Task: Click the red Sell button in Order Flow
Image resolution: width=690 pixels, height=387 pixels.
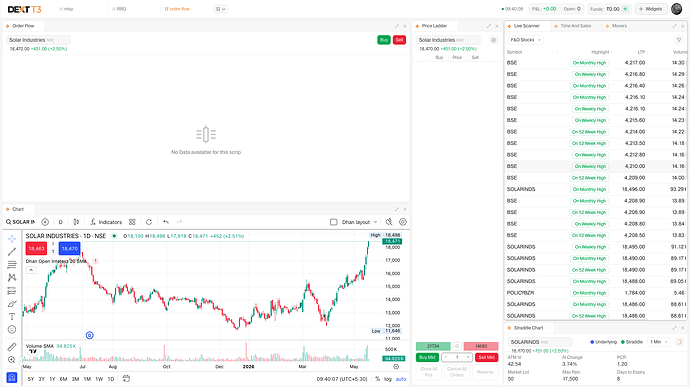Action: tap(399, 40)
